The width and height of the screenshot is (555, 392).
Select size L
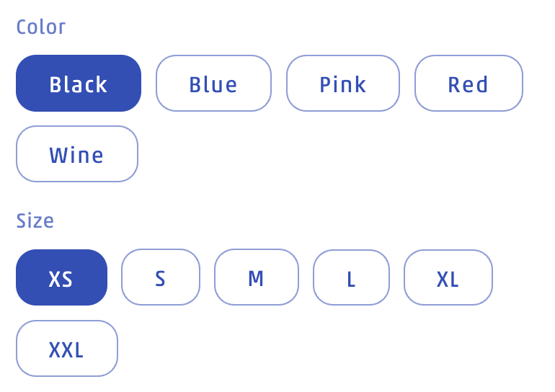pos(351,277)
